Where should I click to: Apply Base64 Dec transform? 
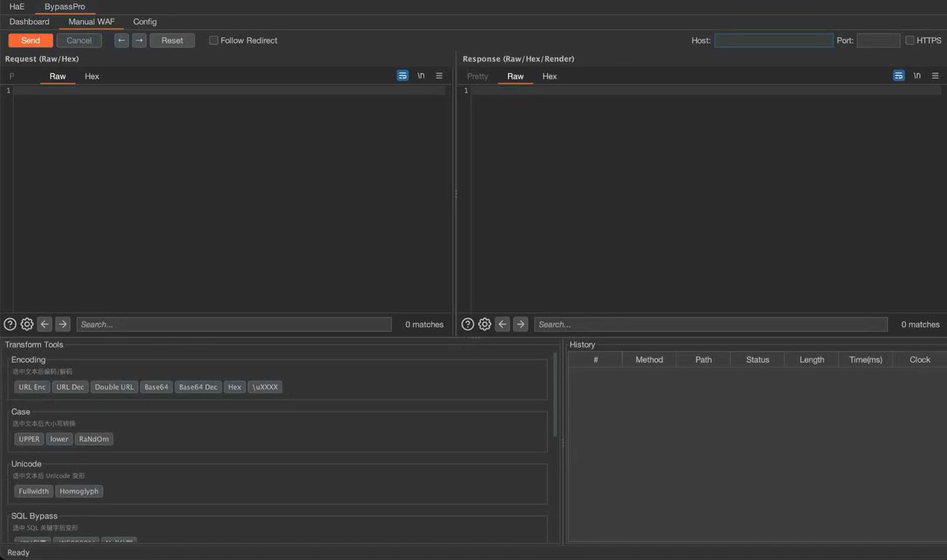[x=198, y=387]
